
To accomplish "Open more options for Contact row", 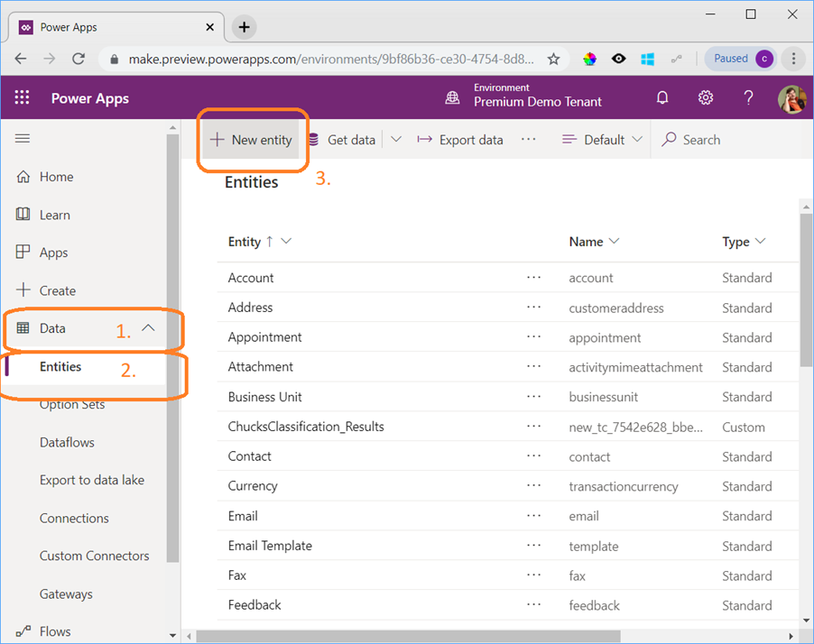I will click(x=533, y=455).
